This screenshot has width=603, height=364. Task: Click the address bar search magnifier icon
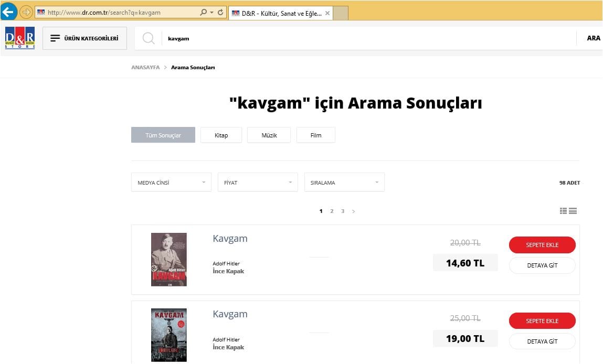click(204, 12)
